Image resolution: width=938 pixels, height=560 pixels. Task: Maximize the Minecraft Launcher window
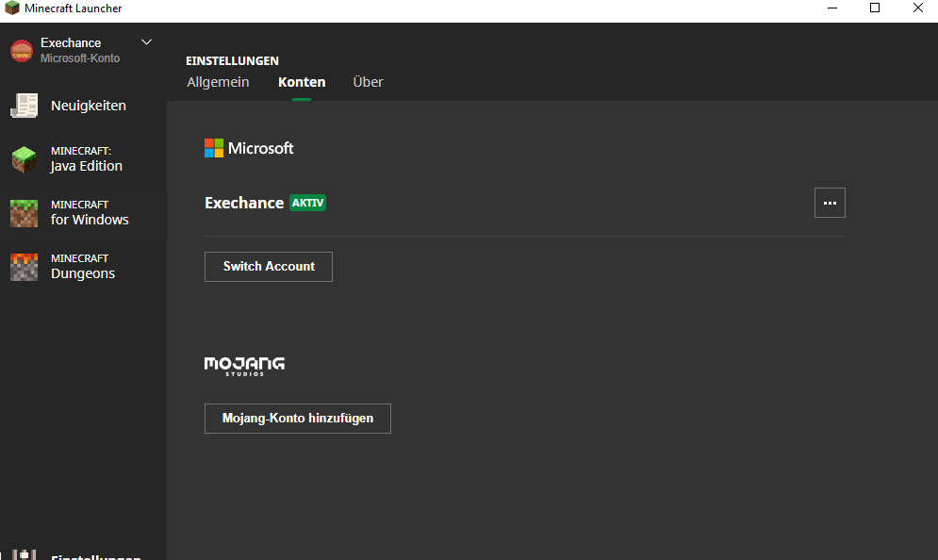point(875,8)
